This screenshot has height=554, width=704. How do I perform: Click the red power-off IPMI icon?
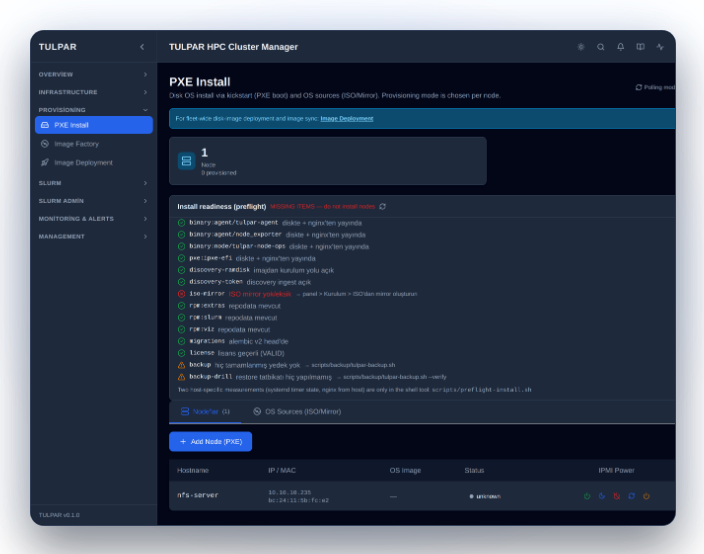pos(617,496)
